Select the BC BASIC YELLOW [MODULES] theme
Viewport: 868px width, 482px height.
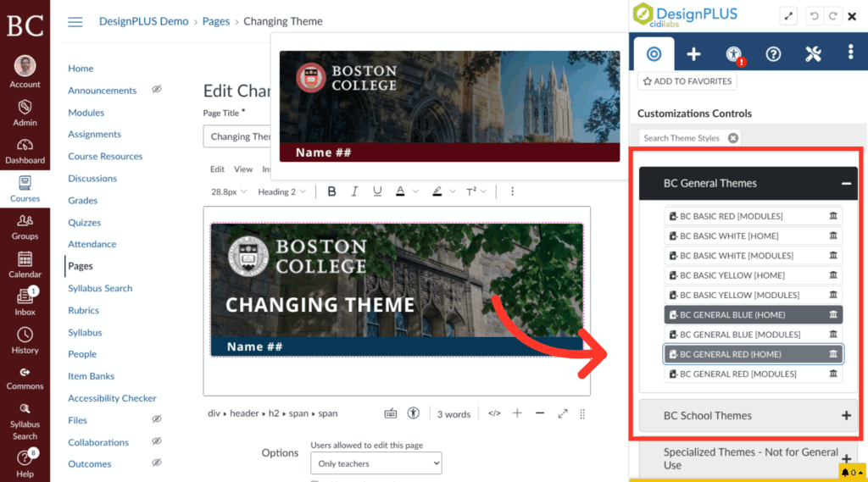(753, 295)
